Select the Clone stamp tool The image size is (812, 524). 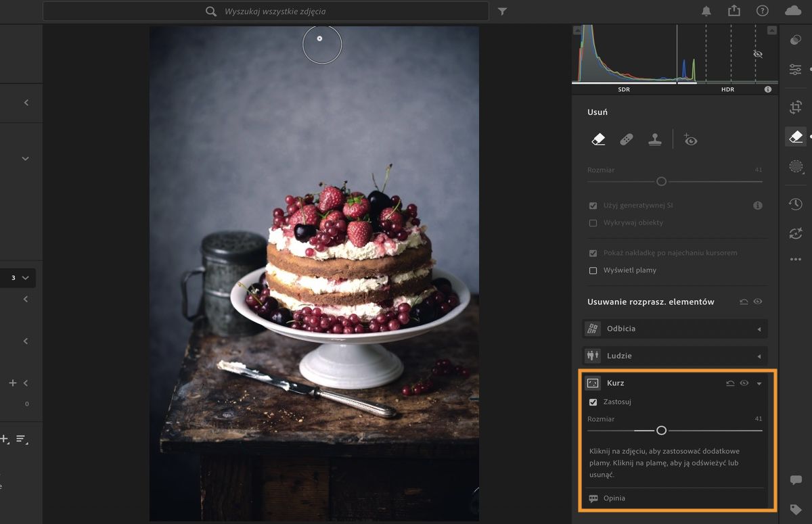pos(654,139)
